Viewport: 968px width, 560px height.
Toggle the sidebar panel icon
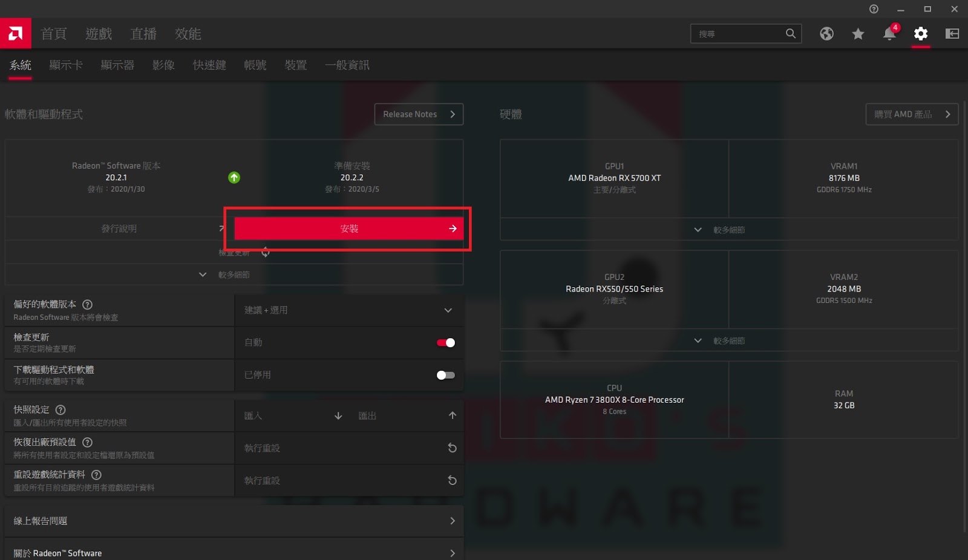[x=952, y=34]
